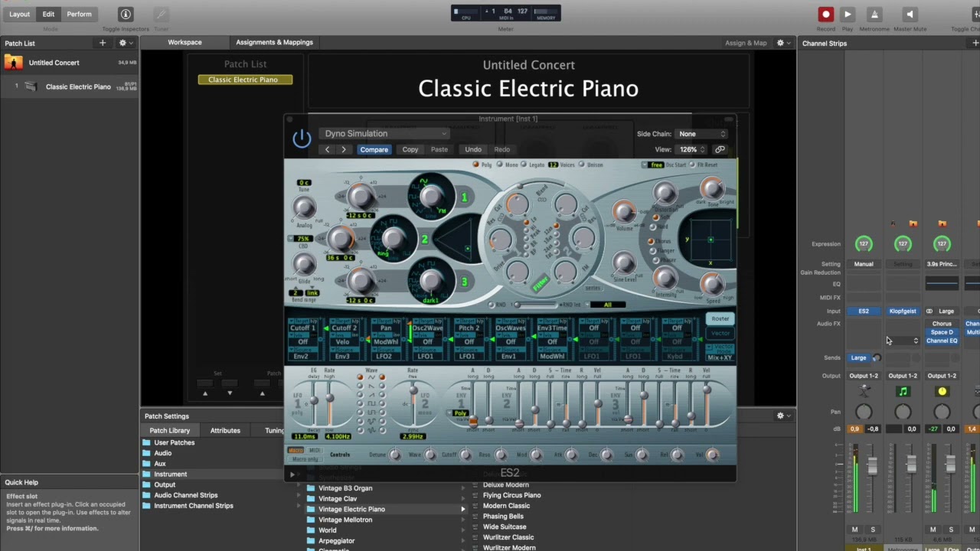Open the Toggle Inspectors info icon

[x=126, y=15]
